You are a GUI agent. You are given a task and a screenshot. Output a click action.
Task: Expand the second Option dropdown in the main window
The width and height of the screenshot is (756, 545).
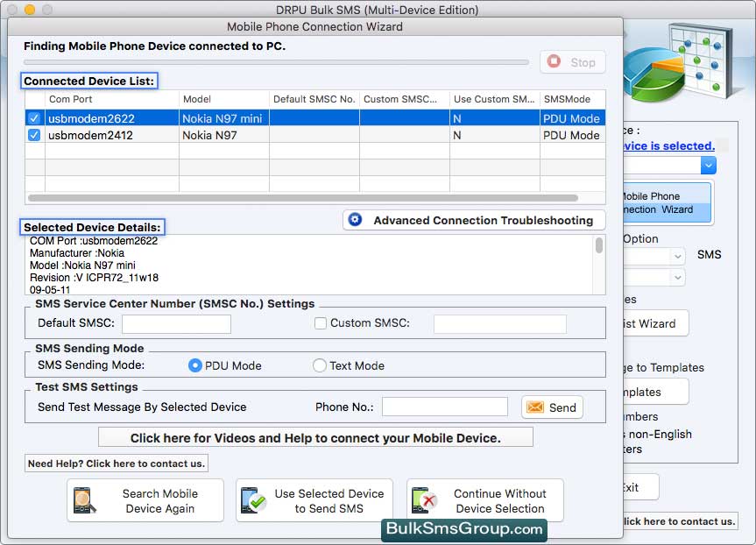677,278
